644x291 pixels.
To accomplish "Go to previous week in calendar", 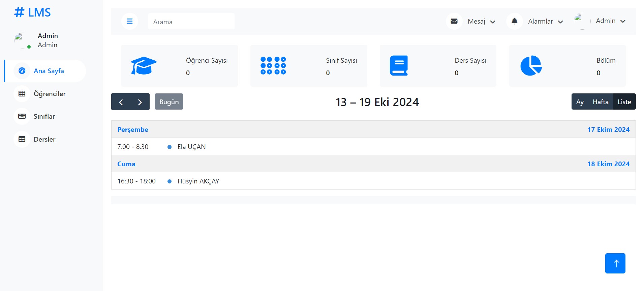I will coord(121,102).
